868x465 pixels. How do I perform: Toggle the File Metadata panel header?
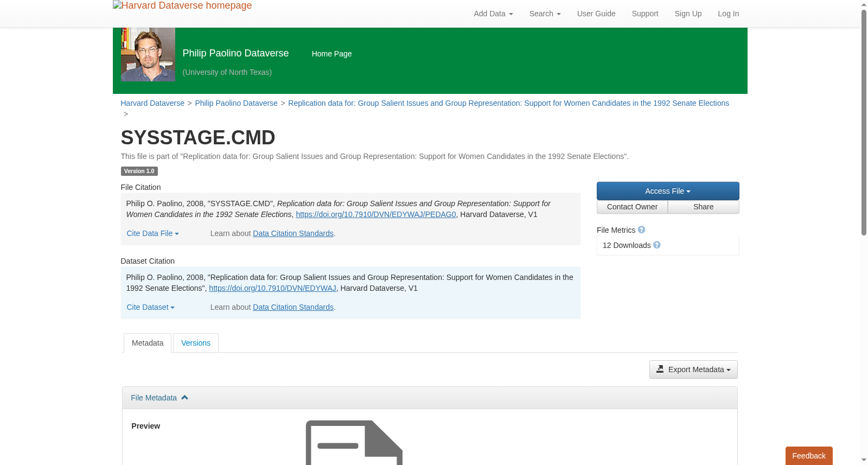point(430,398)
